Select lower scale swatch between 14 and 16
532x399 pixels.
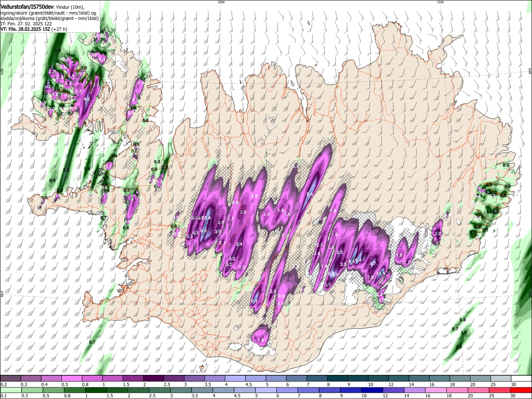(x=415, y=390)
